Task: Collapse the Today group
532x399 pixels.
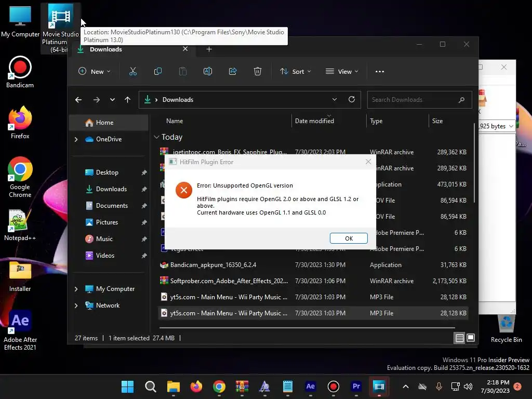Action: pos(156,137)
